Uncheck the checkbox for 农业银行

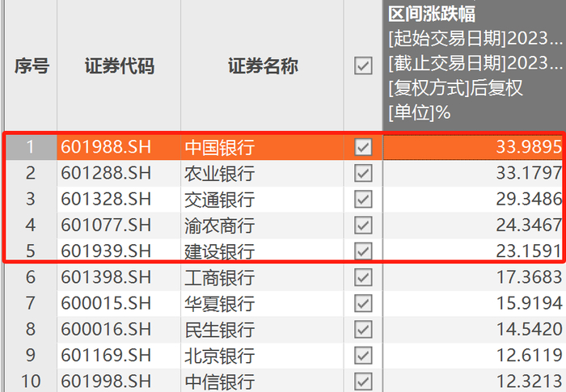[363, 173]
